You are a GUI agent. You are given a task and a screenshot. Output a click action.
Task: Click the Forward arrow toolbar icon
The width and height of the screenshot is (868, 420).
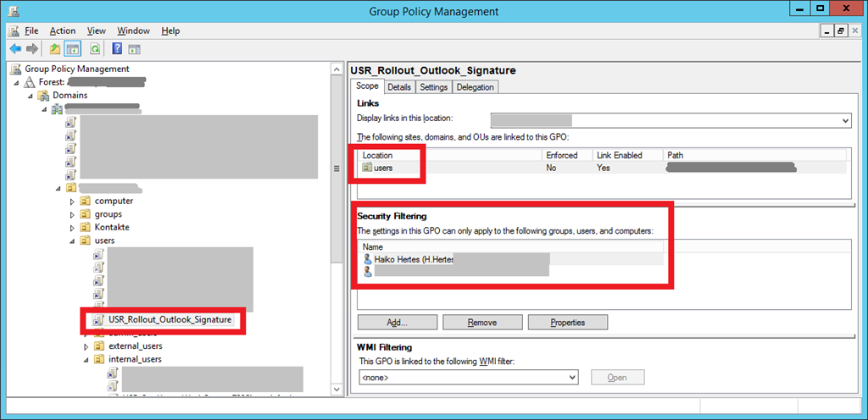click(x=31, y=49)
